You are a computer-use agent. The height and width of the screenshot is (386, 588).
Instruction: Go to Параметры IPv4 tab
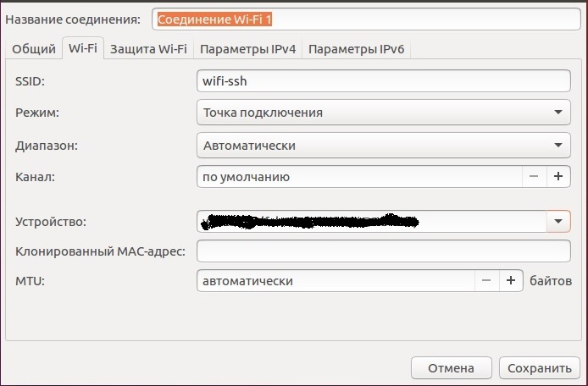click(247, 49)
